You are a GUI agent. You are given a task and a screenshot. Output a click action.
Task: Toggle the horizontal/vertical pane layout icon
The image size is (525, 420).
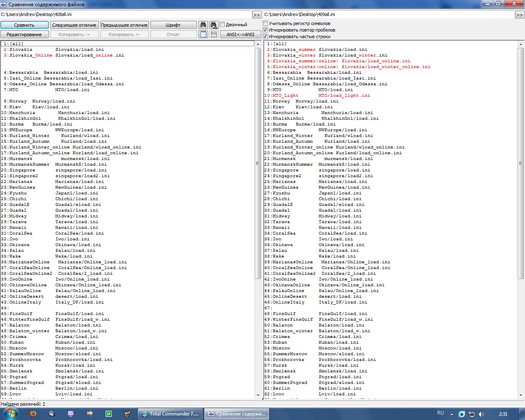(x=203, y=34)
